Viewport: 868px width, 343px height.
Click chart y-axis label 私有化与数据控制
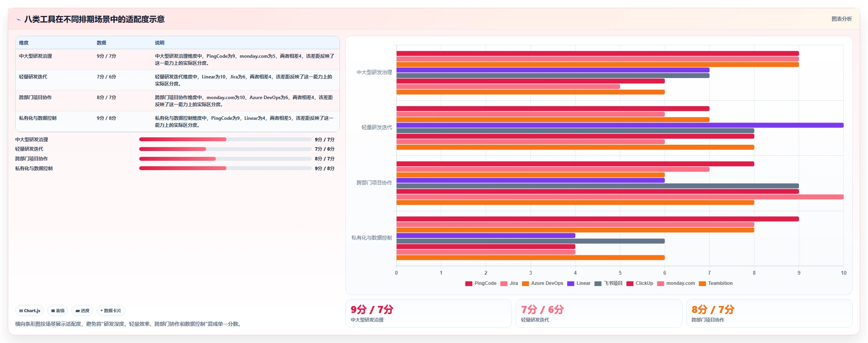pyautogui.click(x=371, y=238)
